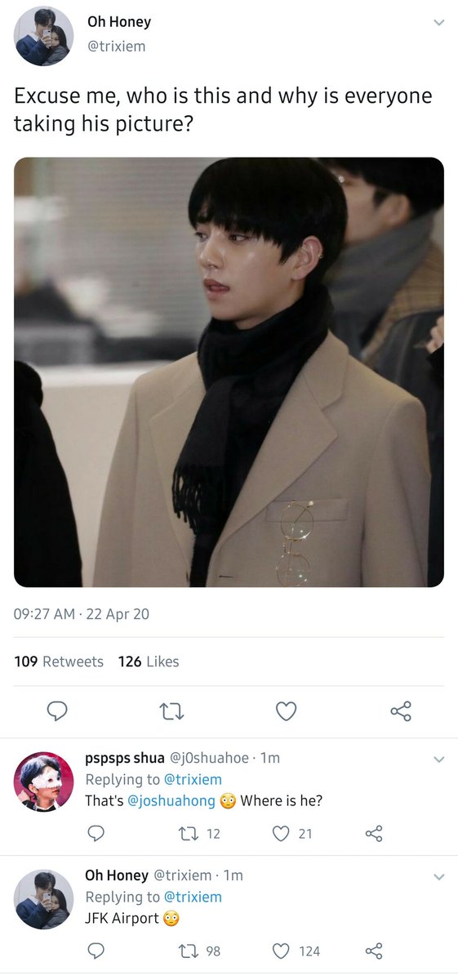Screen dimensions: 458x980
Task: Open Oh Honey's profile avatar at top
Action: (x=43, y=36)
